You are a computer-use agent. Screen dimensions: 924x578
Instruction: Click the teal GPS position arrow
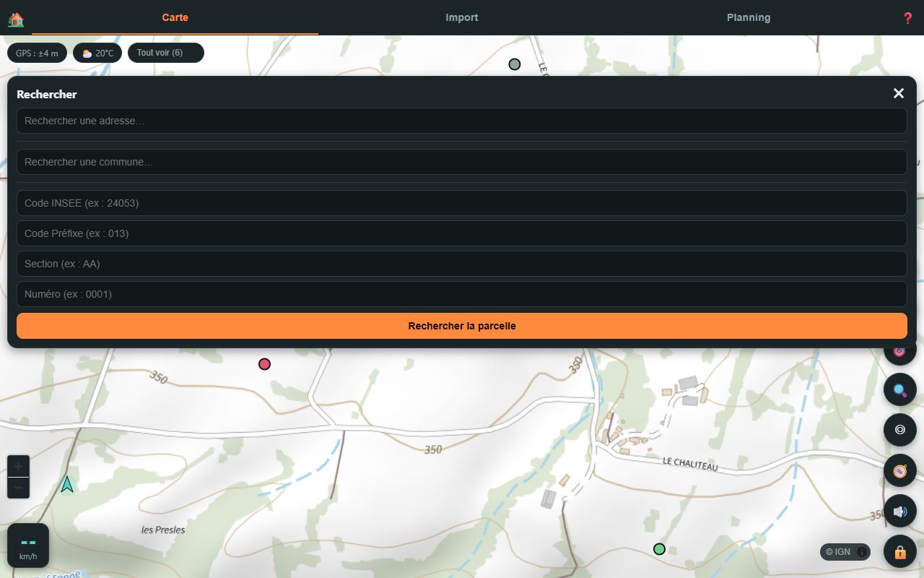tap(67, 484)
